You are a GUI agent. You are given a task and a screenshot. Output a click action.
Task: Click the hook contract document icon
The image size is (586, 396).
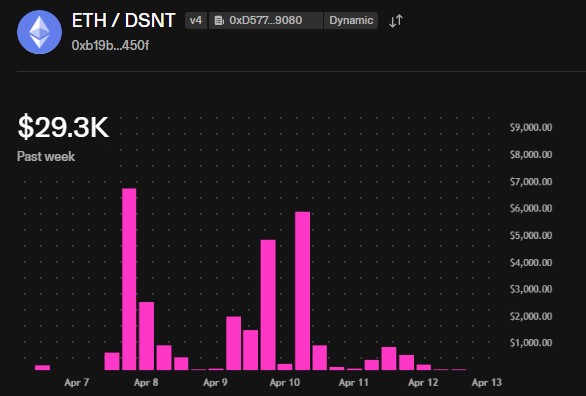coord(219,21)
